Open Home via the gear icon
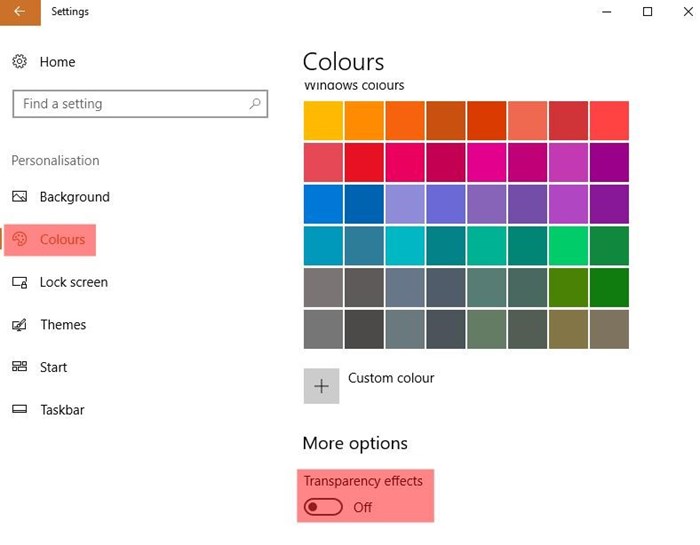The image size is (700, 545). click(x=19, y=62)
